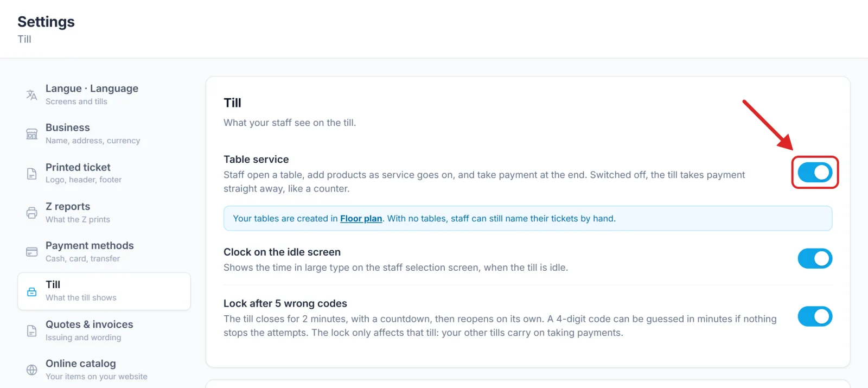Click the Language translate icon in sidebar

tap(32, 95)
